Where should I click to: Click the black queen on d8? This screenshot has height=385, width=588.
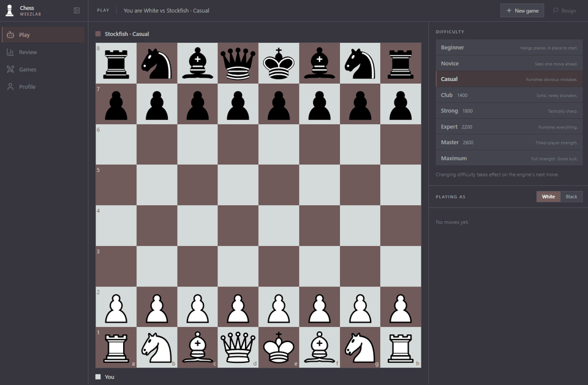[238, 63]
